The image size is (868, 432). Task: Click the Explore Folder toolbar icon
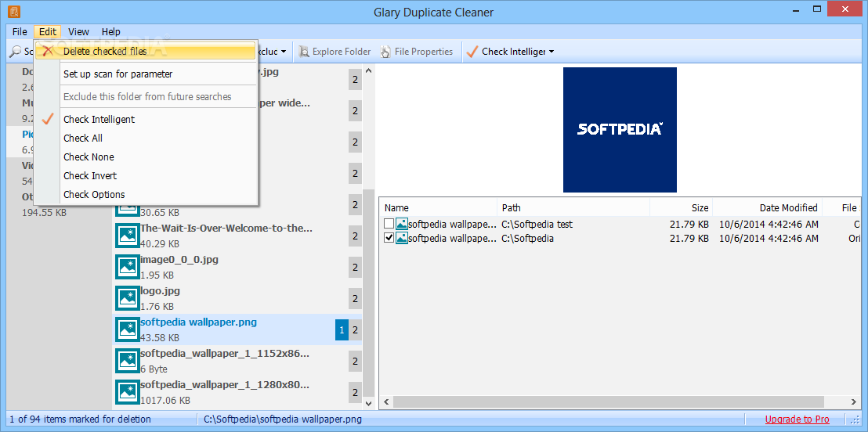304,52
